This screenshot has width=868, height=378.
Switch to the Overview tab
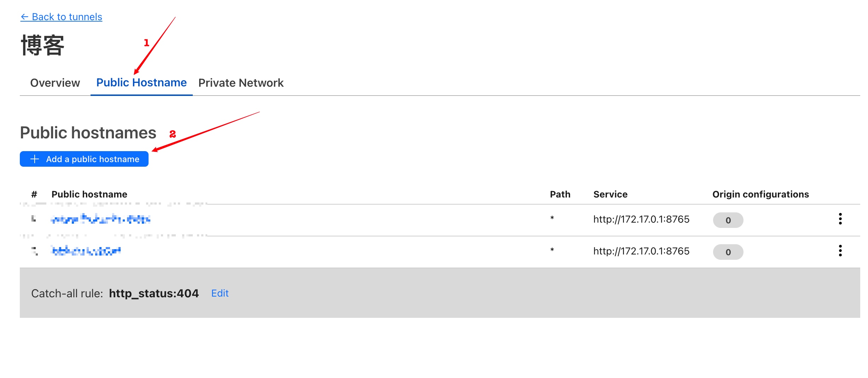pyautogui.click(x=55, y=83)
